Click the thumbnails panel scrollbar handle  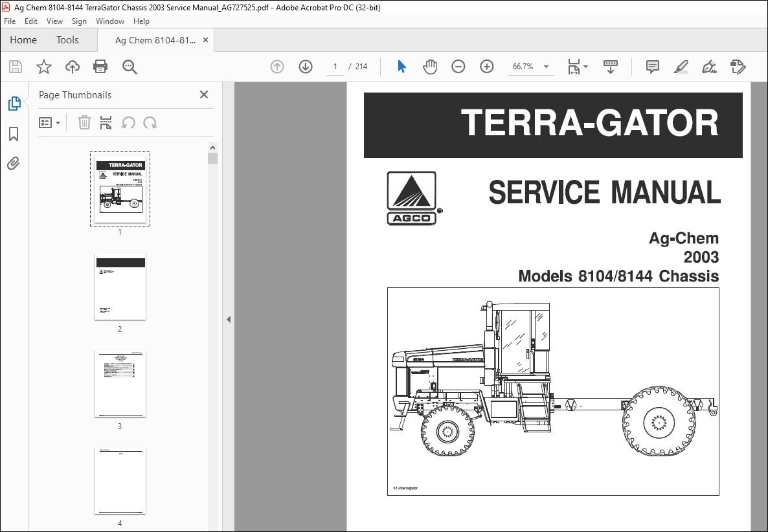[x=212, y=159]
